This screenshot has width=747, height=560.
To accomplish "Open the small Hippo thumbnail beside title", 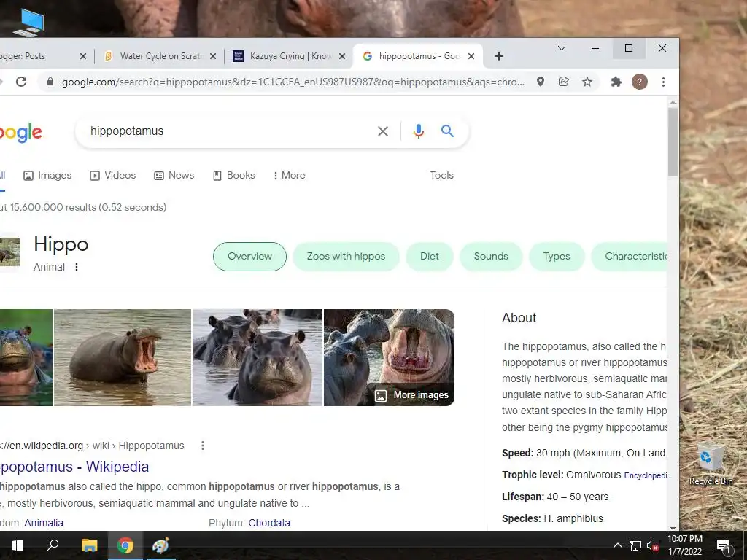I will [x=9, y=252].
